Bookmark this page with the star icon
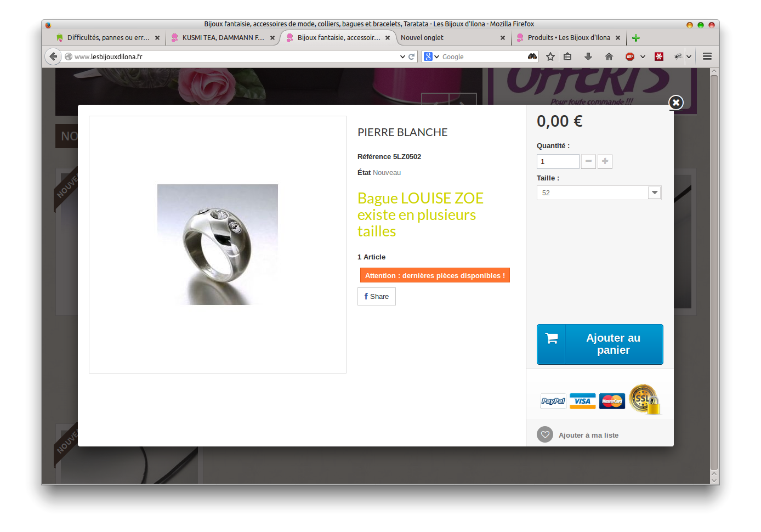 (x=550, y=56)
